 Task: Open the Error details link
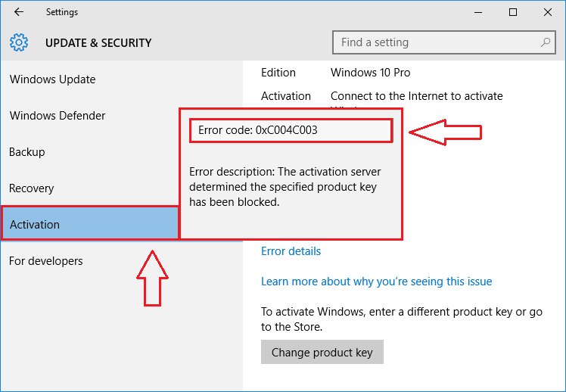click(x=291, y=251)
